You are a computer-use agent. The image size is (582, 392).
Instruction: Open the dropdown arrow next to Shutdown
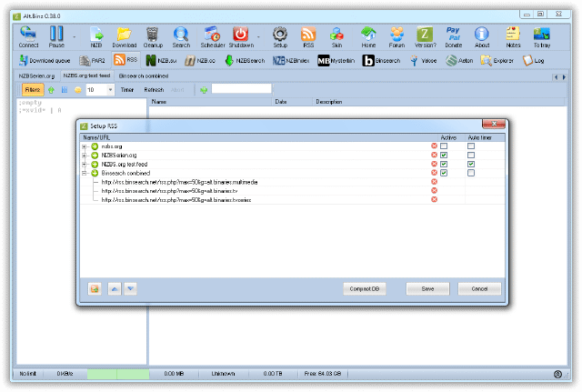tap(258, 37)
